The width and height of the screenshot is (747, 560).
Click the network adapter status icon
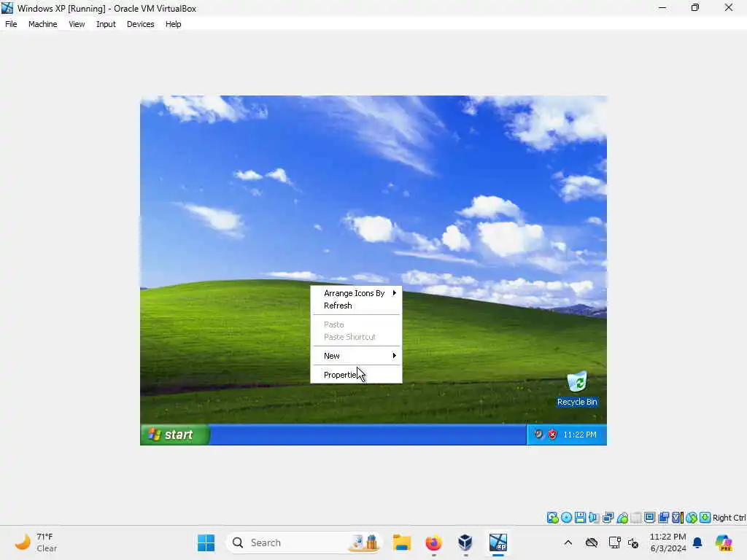click(608, 518)
